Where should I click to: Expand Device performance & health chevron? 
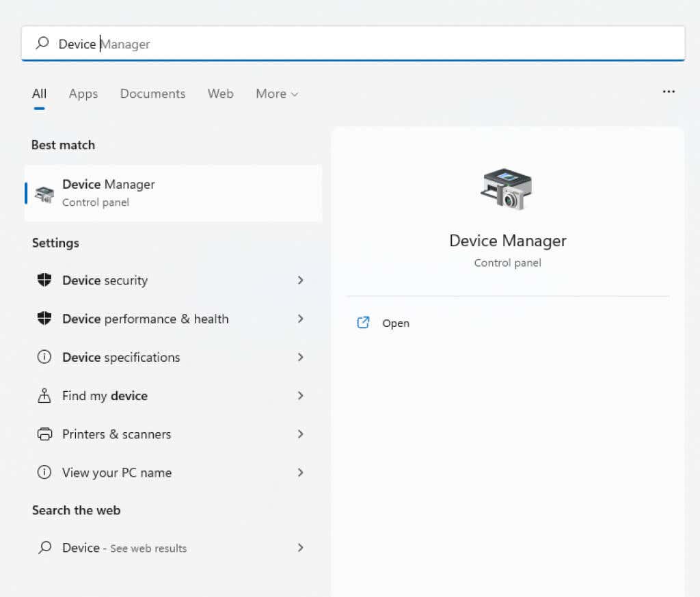point(301,319)
